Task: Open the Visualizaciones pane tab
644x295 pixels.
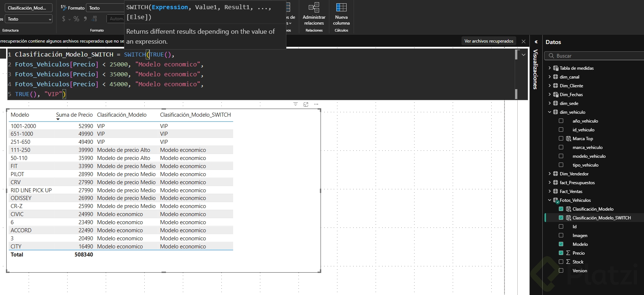Action: click(x=536, y=70)
